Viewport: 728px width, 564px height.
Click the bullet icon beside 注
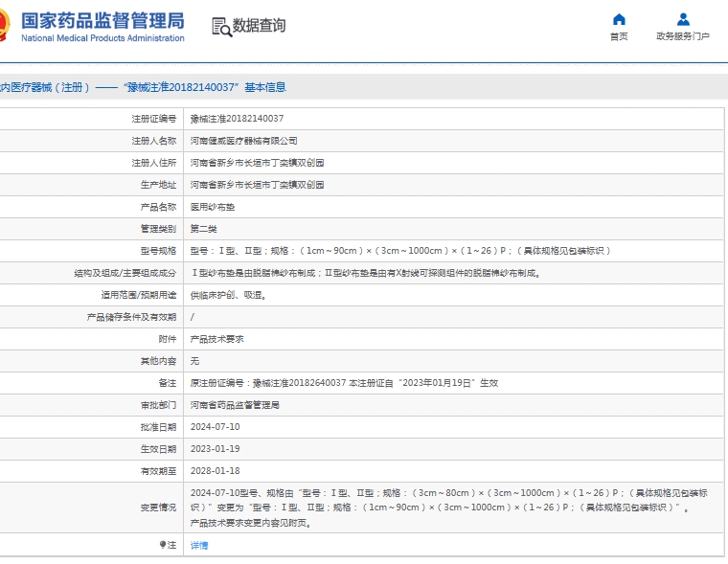pyautogui.click(x=163, y=545)
